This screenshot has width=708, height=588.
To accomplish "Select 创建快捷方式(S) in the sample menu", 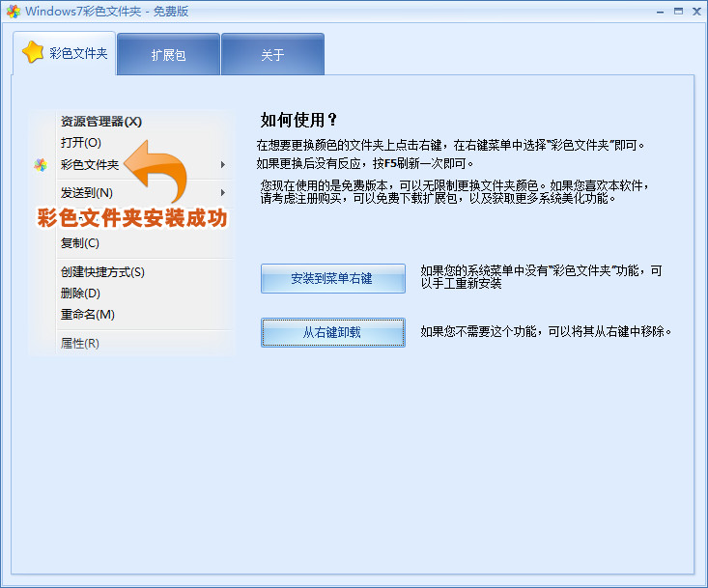I will tap(102, 271).
